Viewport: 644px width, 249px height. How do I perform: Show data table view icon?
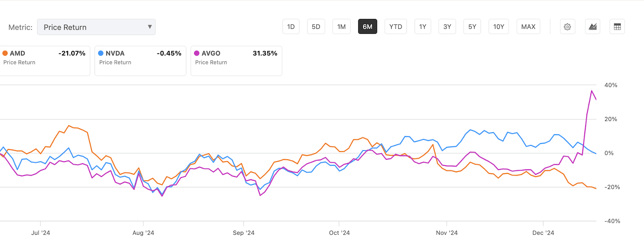tap(617, 27)
